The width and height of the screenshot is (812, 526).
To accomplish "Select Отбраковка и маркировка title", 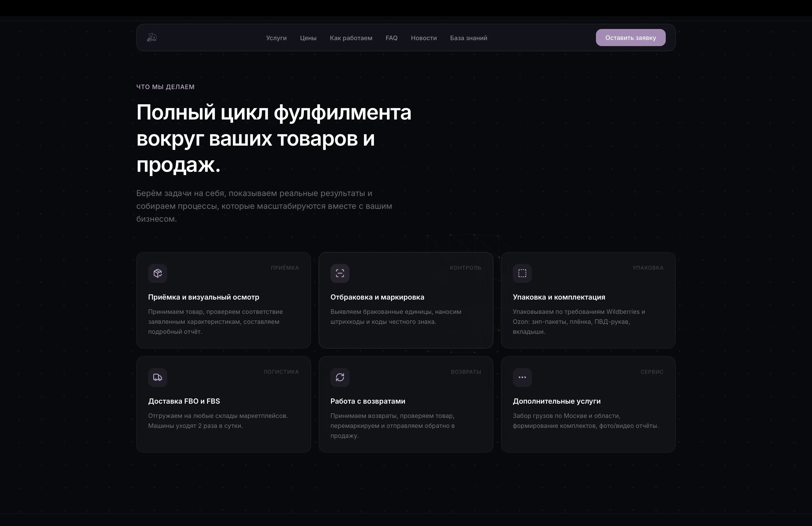I will point(377,297).
